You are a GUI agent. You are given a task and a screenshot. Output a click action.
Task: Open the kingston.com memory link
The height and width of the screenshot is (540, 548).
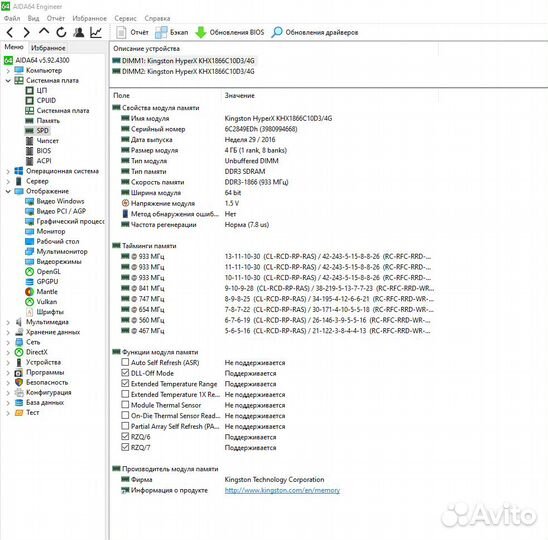click(x=282, y=490)
